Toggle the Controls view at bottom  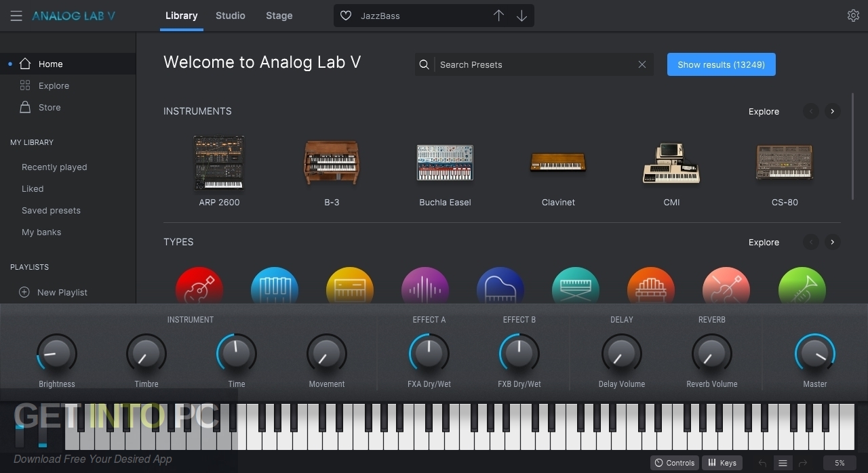674,462
